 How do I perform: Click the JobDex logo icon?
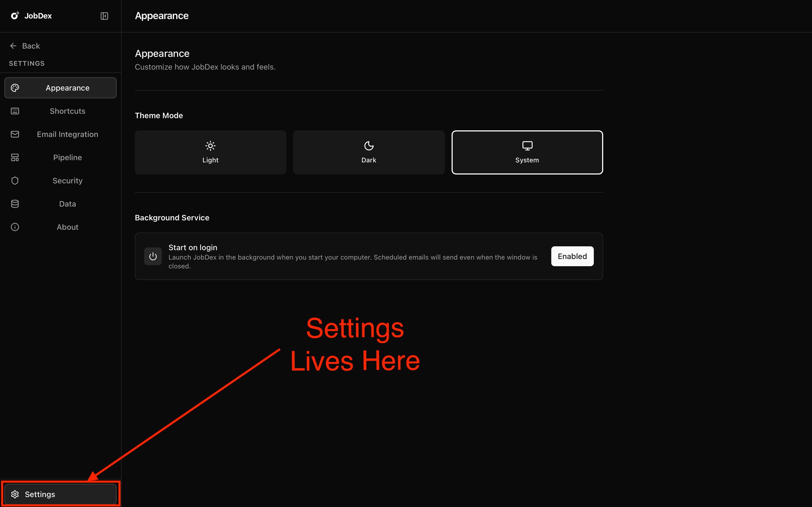click(x=15, y=15)
